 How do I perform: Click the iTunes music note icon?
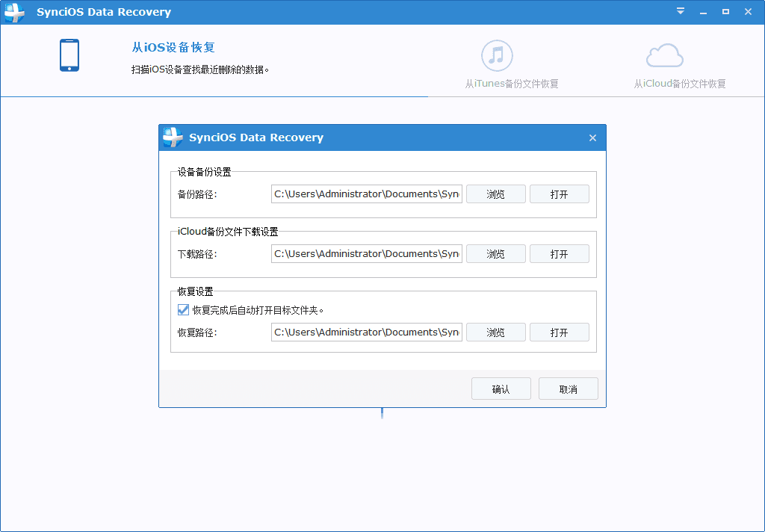click(x=497, y=55)
